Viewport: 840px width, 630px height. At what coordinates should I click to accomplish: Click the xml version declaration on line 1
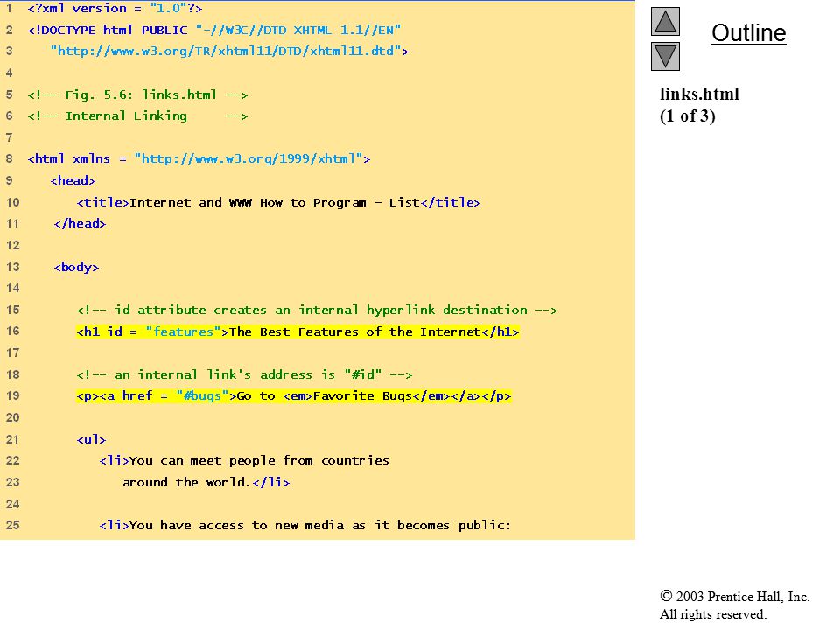click(115, 9)
